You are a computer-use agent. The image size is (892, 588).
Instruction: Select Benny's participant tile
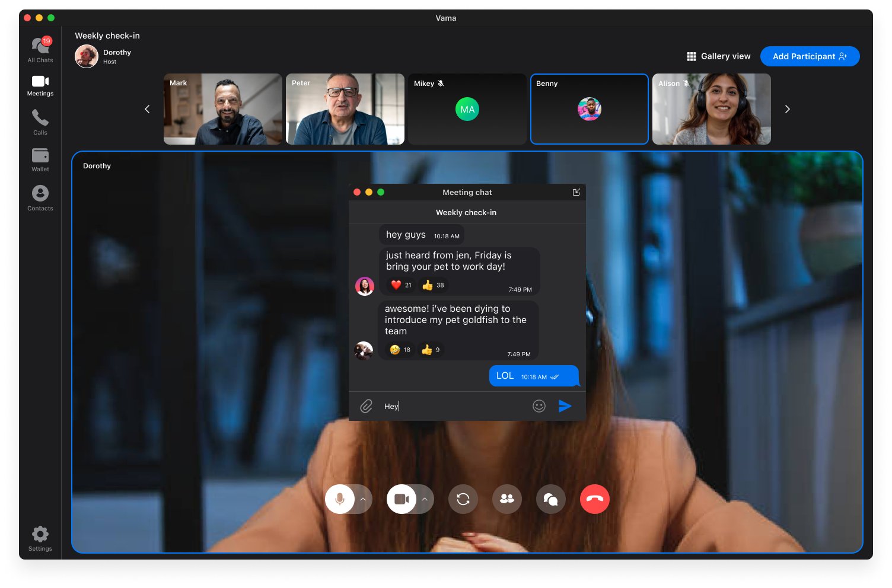(590, 109)
